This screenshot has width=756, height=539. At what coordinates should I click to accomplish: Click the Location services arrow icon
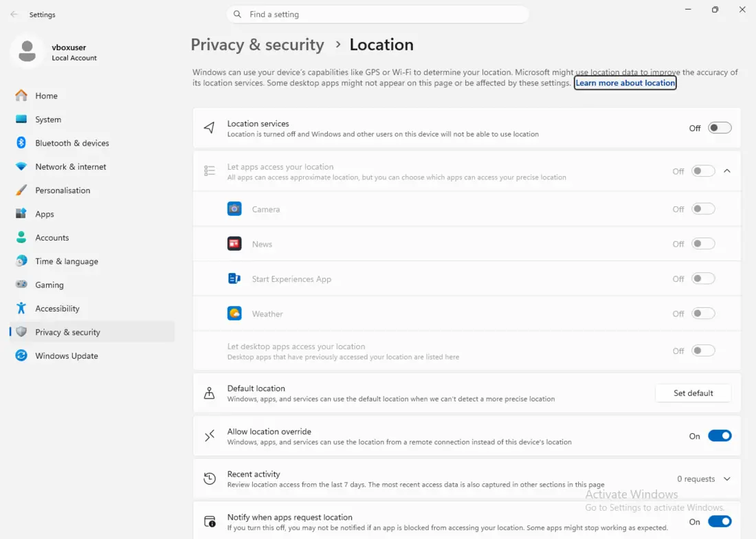pos(209,128)
